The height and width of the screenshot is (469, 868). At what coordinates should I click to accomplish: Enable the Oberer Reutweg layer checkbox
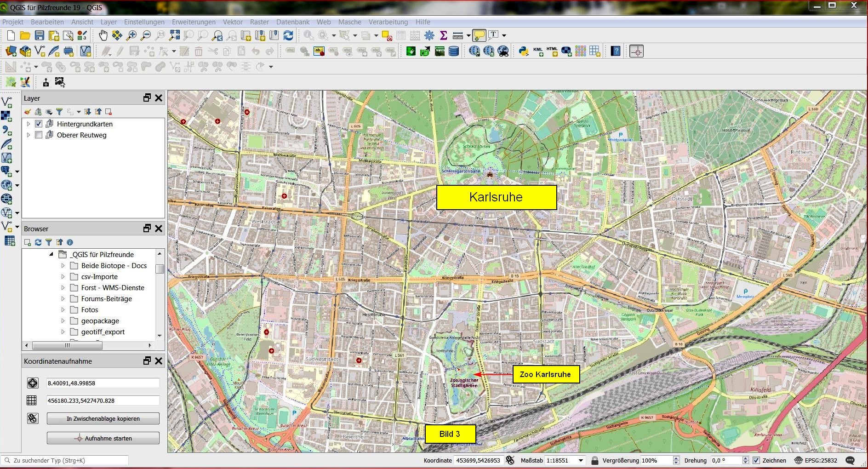point(39,135)
